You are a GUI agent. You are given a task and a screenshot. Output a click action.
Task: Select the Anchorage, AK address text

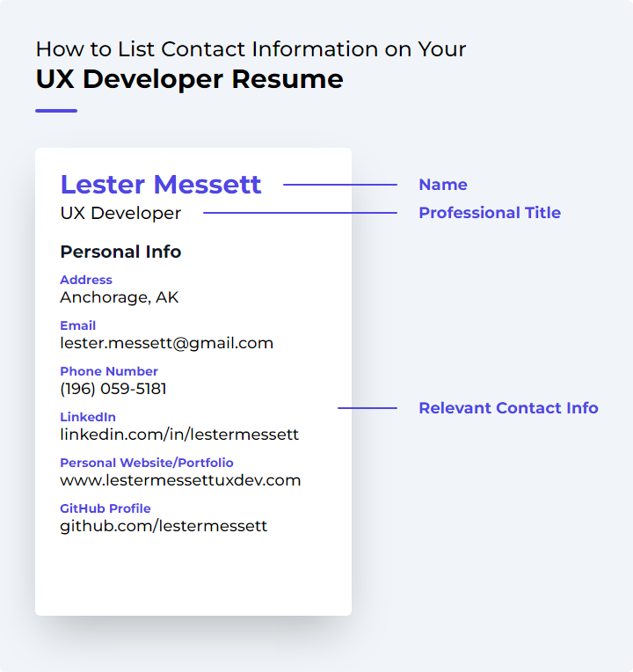point(119,297)
